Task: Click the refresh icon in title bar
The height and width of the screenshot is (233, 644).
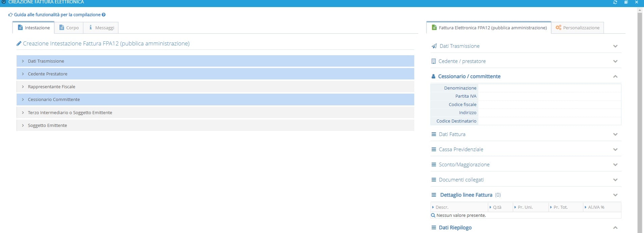Action: pyautogui.click(x=615, y=2)
